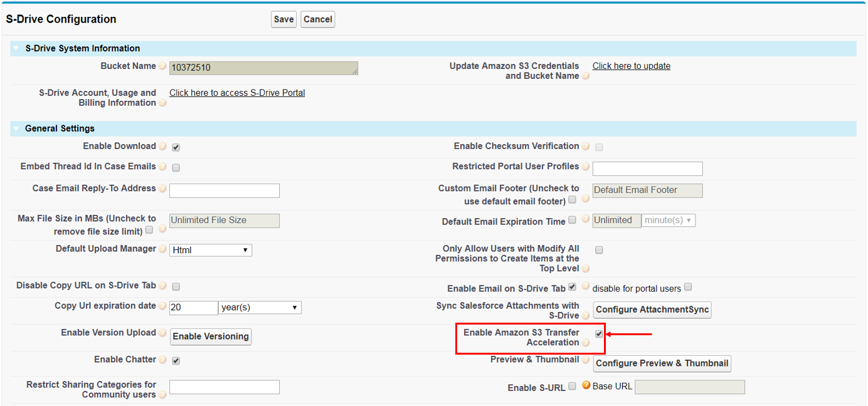Click the Case Email Reply-To Address field
Viewport: 868px width, 406px height.
225,190
